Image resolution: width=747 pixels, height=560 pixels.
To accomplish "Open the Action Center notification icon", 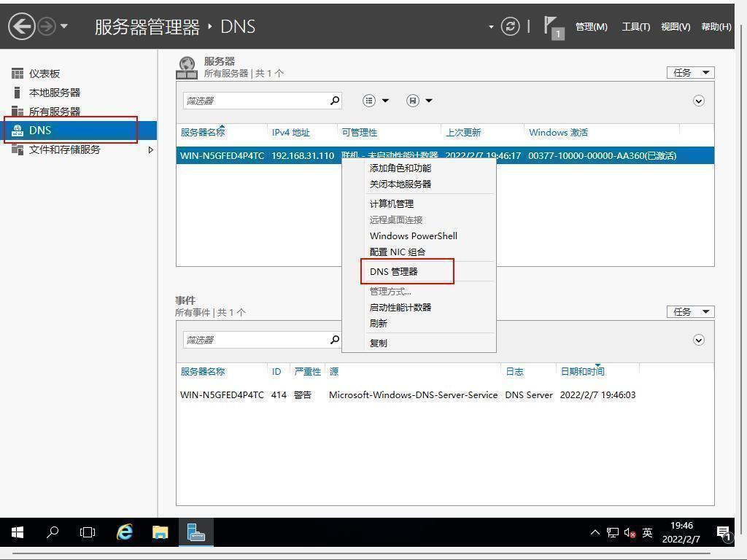I will point(724,533).
